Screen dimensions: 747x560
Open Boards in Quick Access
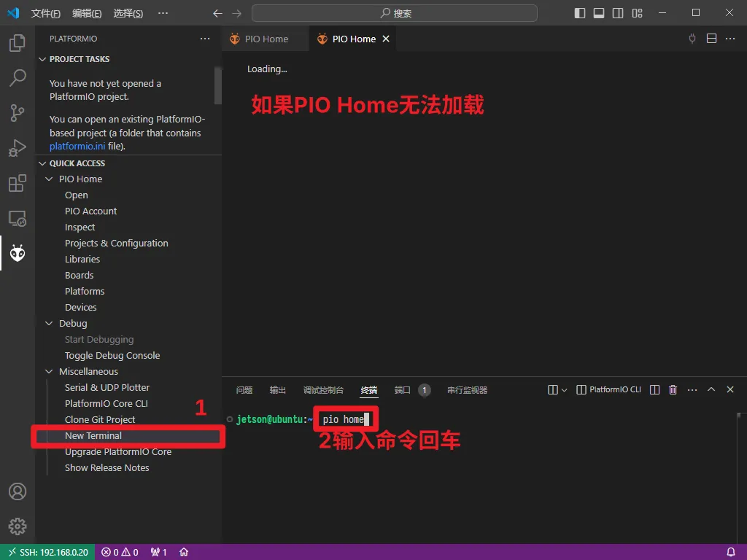(79, 275)
